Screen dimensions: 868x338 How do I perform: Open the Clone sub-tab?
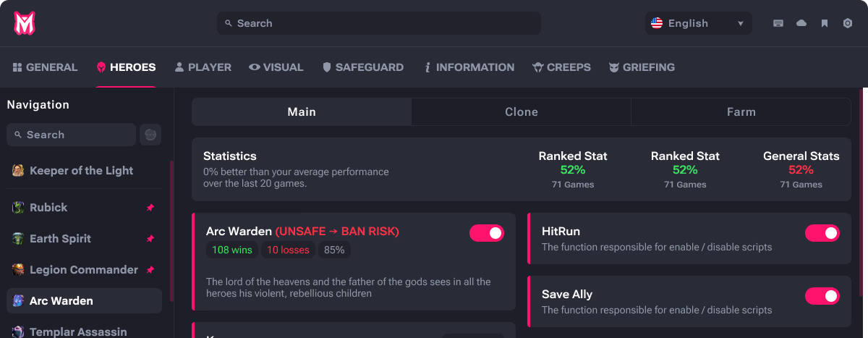coord(522,112)
